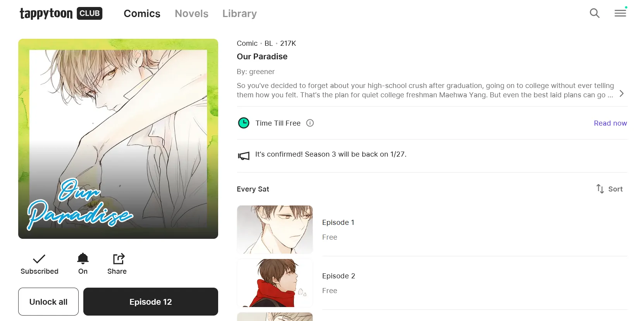
Task: Click the green Time Till Free clock icon
Action: (244, 123)
